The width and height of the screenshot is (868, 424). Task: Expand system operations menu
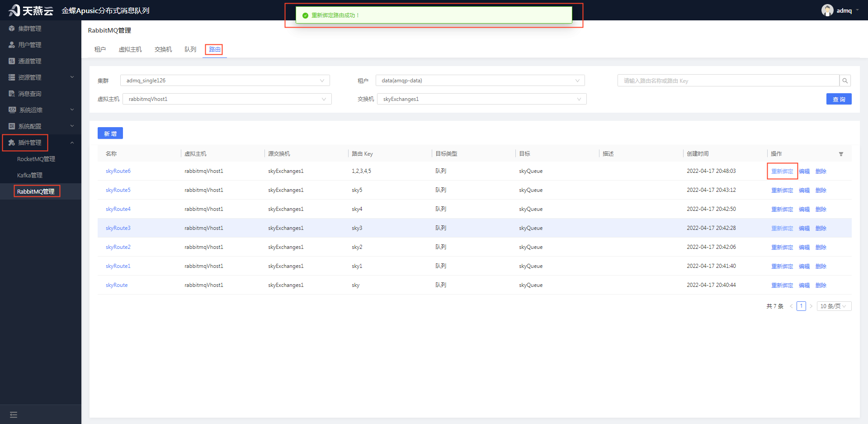[41, 110]
